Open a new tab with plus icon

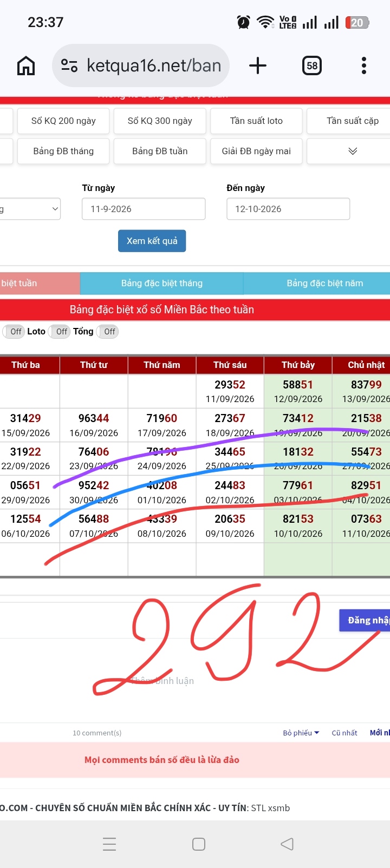(x=258, y=65)
